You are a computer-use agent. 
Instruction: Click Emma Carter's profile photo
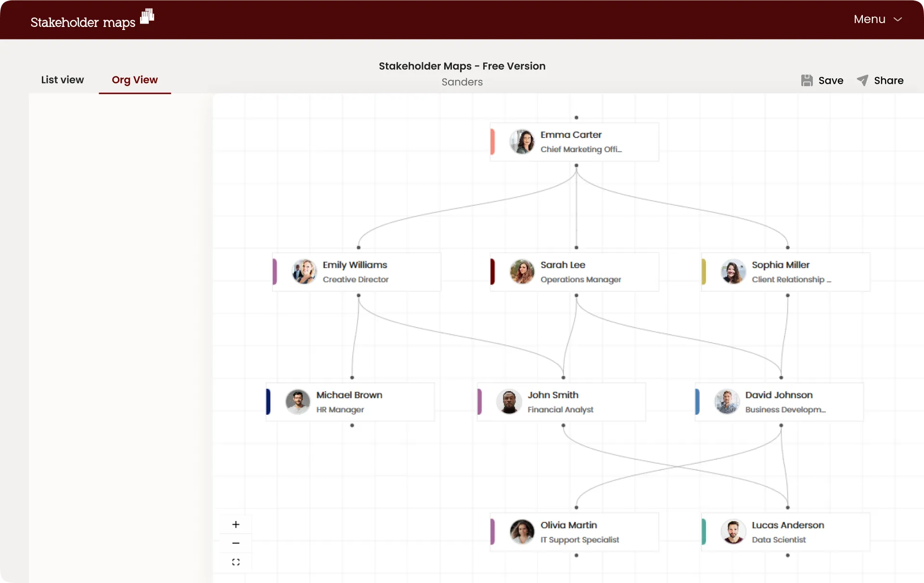(522, 142)
